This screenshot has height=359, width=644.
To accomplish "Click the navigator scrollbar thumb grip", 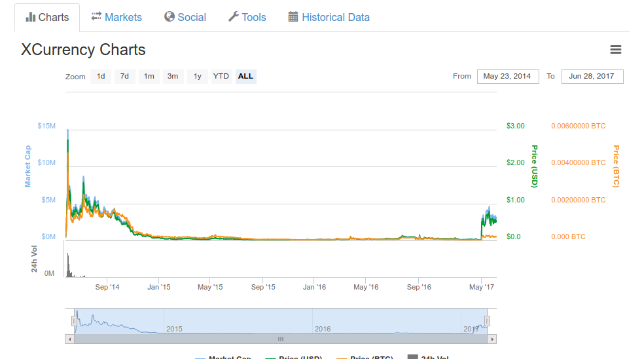I will (x=281, y=339).
